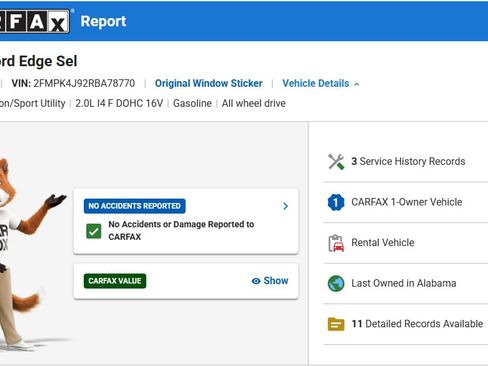Click 'CARFAX 1-Owner Vehicle' text
Viewport: 488px width, 366px height.
[407, 202]
